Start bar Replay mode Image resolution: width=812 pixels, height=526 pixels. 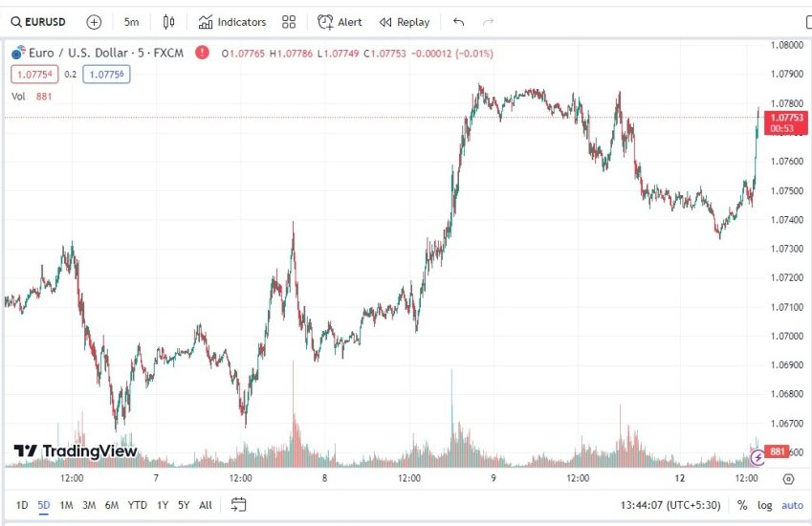(x=404, y=22)
